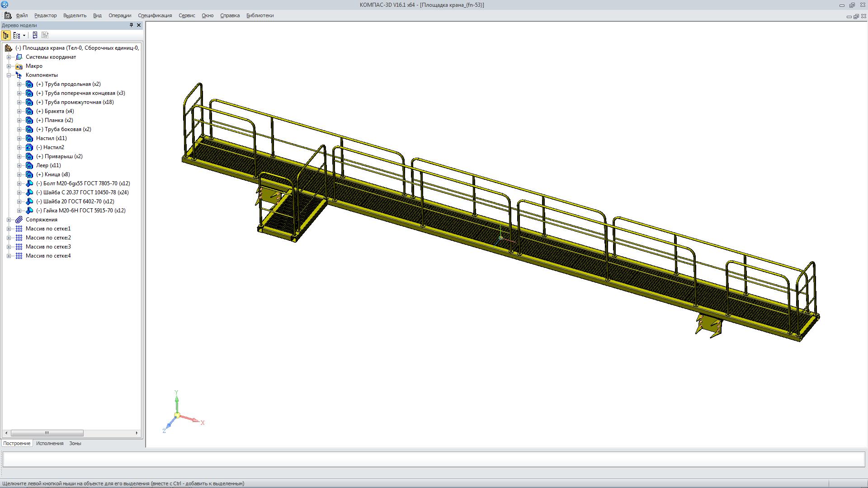Click the Системы координат icon
Screen dimensions: 868x488
[x=19, y=57]
